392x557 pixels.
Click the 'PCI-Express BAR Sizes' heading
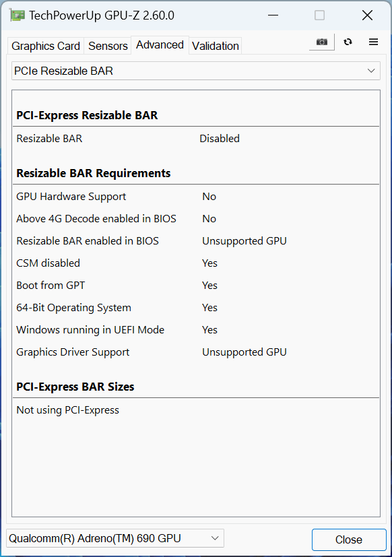[75, 387]
